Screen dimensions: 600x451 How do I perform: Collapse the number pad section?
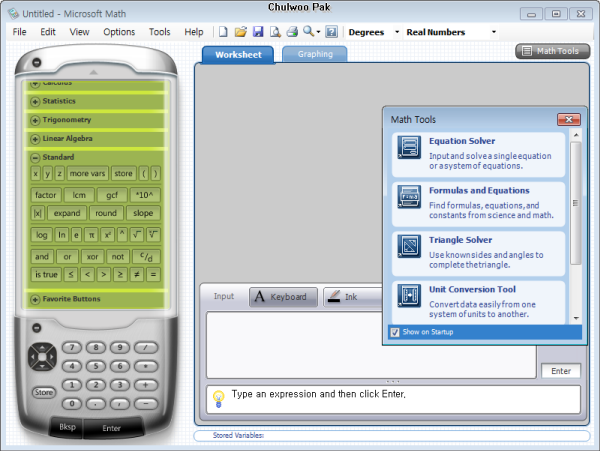pyautogui.click(x=37, y=328)
